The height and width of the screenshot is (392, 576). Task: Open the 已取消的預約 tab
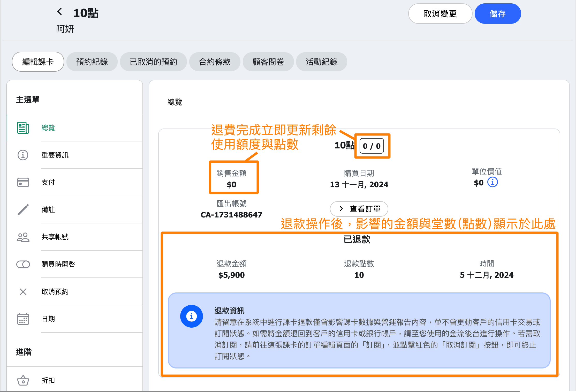click(x=153, y=62)
